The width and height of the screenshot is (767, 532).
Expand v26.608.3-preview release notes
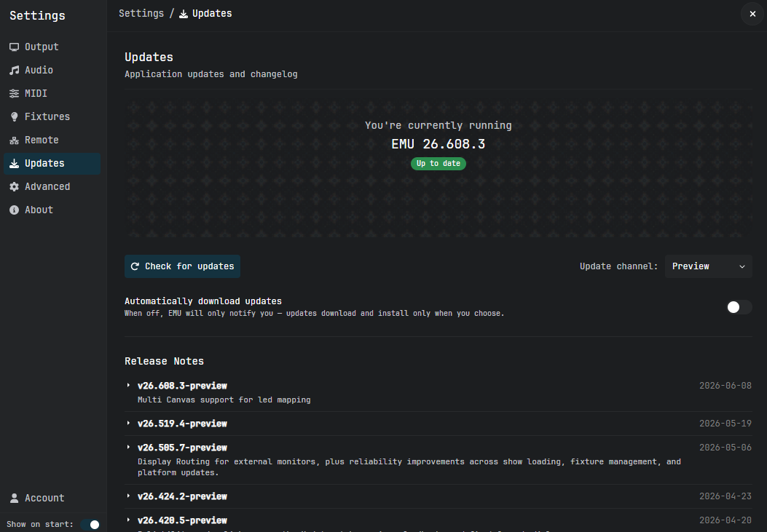[x=129, y=386]
